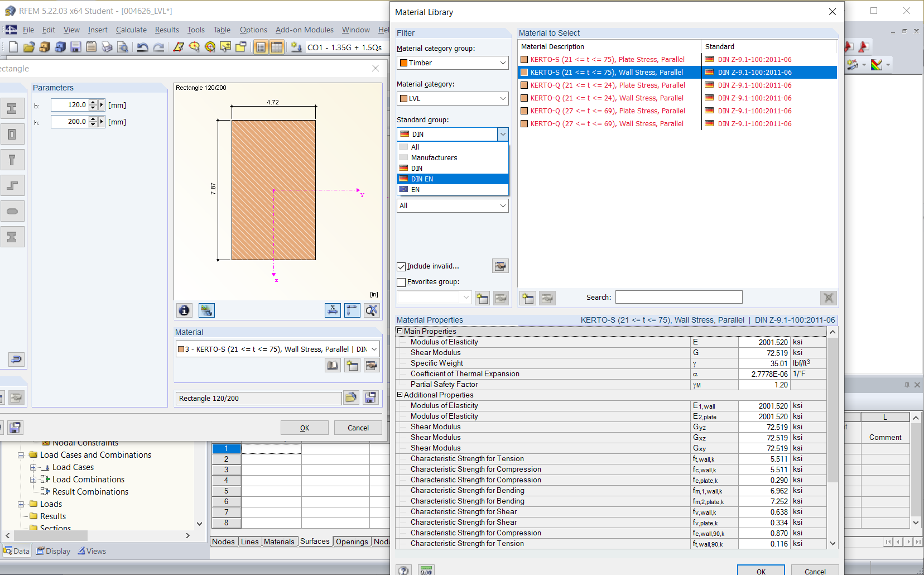The height and width of the screenshot is (575, 924).
Task: Click the print icon in main toolbar
Action: 107,47
